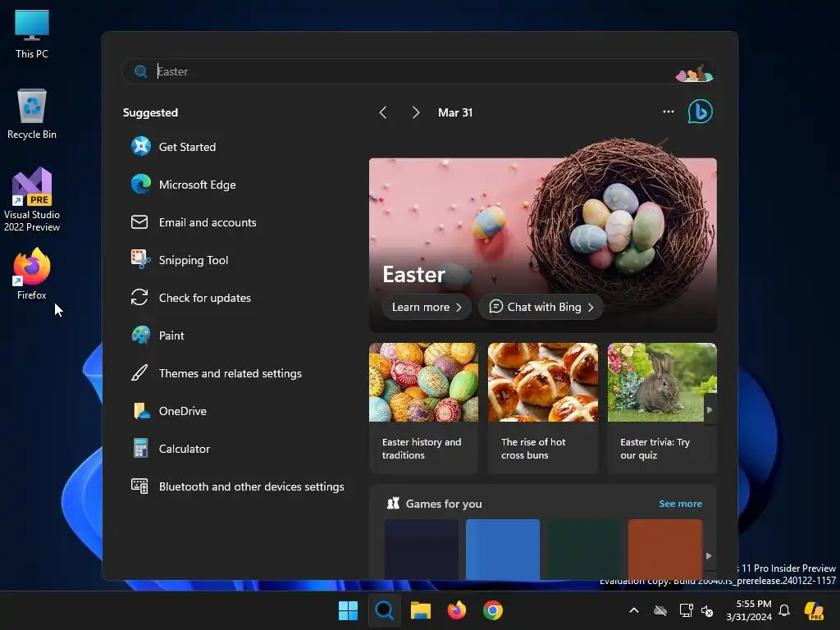Launch OneDrive from suggestions
This screenshot has width=840, height=630.
coord(169,411)
